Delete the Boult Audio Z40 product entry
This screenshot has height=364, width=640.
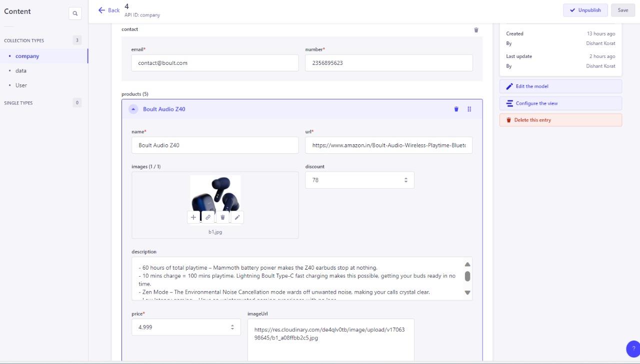456,109
